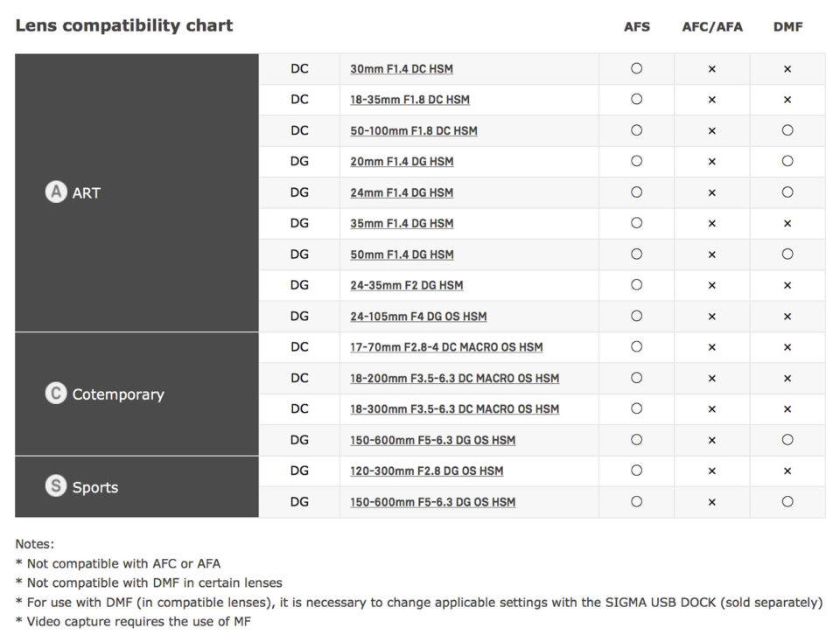Click the circled A icon beside ART
The height and width of the screenshot is (642, 840).
(x=56, y=192)
